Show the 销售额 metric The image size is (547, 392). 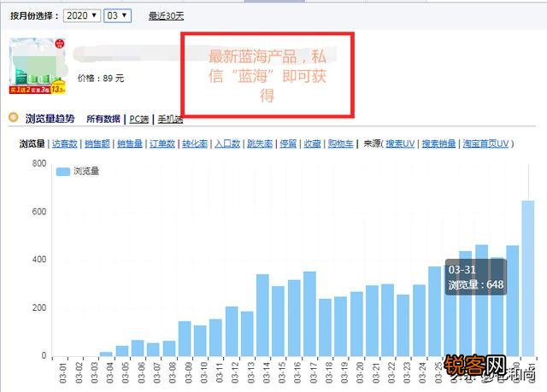[97, 143]
